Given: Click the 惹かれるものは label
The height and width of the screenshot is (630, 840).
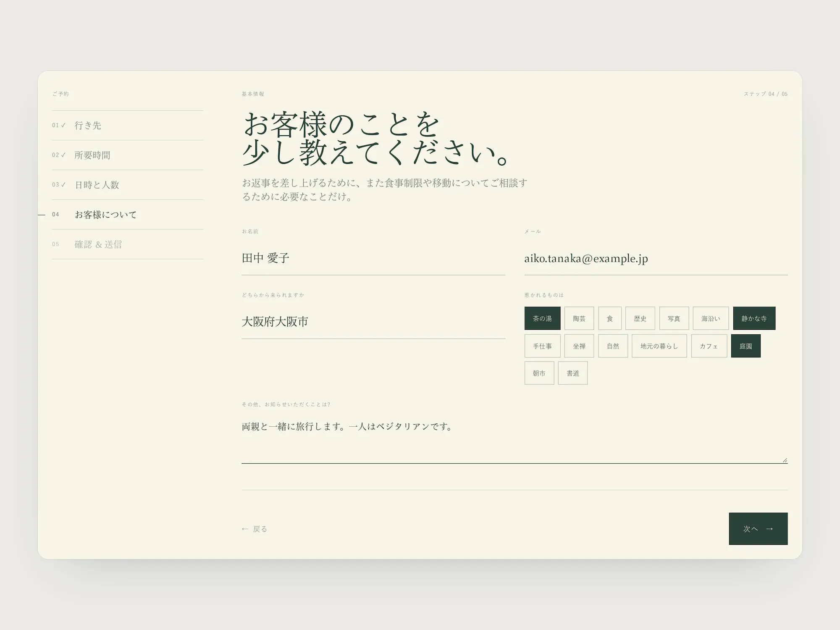Looking at the screenshot, I should tap(544, 295).
